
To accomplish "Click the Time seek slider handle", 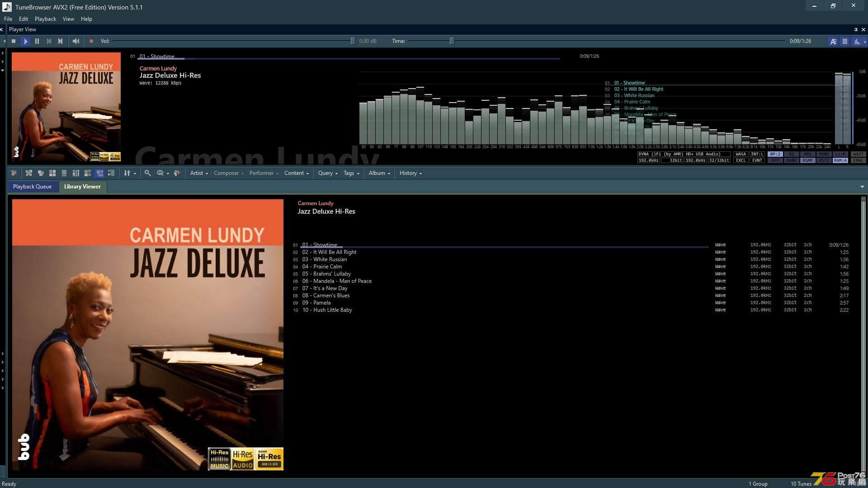I will pyautogui.click(x=451, y=41).
